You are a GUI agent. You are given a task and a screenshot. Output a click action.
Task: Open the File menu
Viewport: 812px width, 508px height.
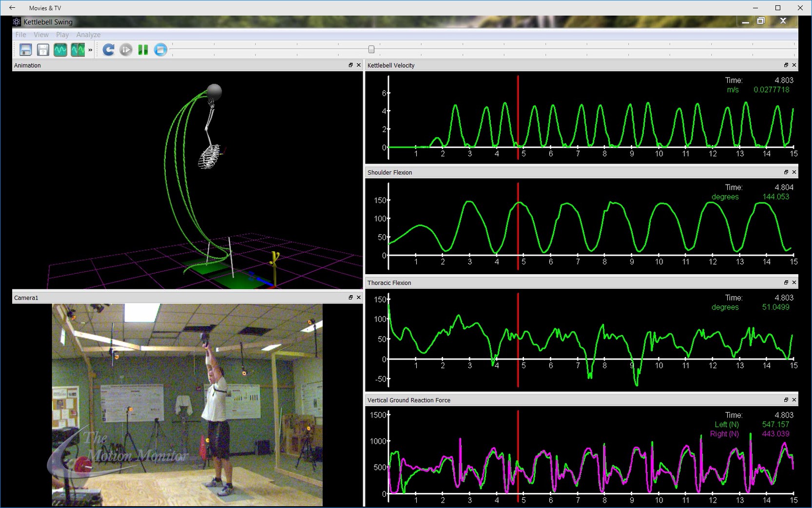(20, 35)
